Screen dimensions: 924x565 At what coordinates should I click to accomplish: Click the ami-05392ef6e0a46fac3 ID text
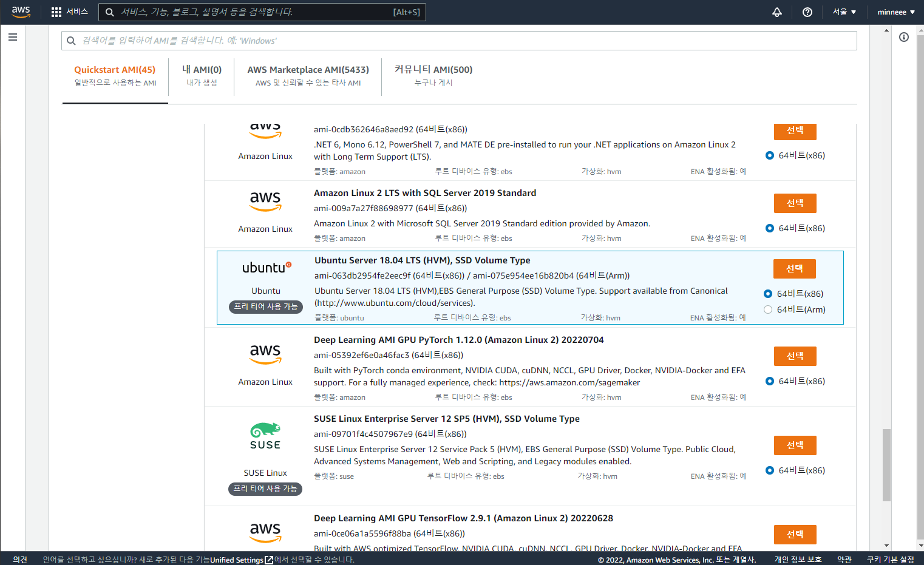pos(362,355)
